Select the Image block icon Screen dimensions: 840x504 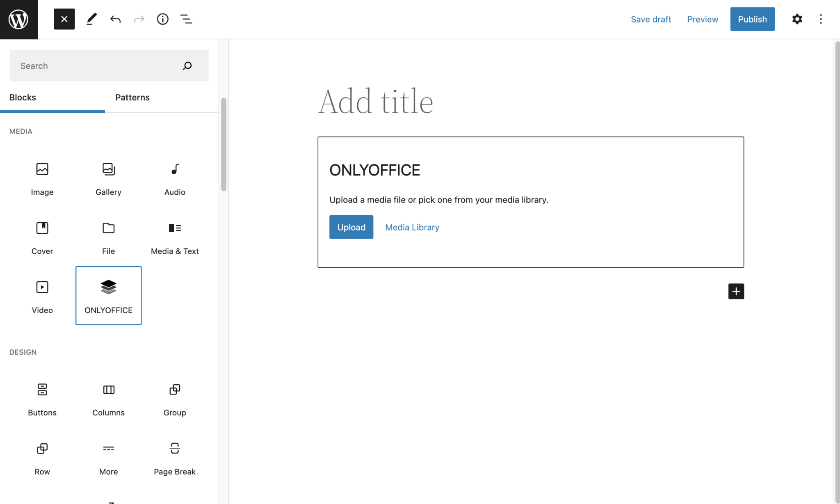coord(42,169)
